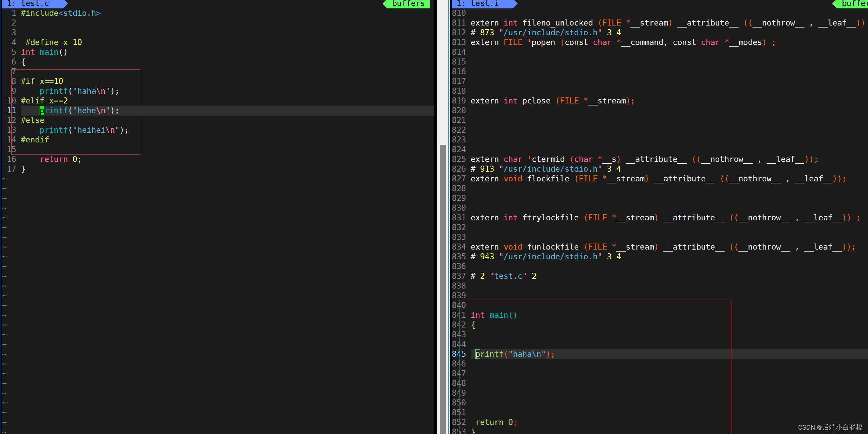
Task: Click 'return 0;' on line 852 of test.i
Action: (x=496, y=422)
